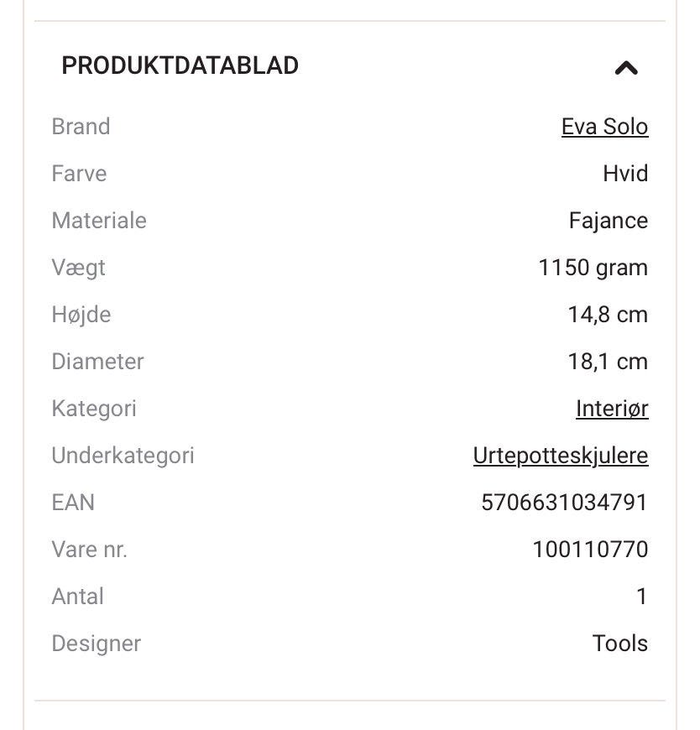Click the Brand row label

(81, 127)
